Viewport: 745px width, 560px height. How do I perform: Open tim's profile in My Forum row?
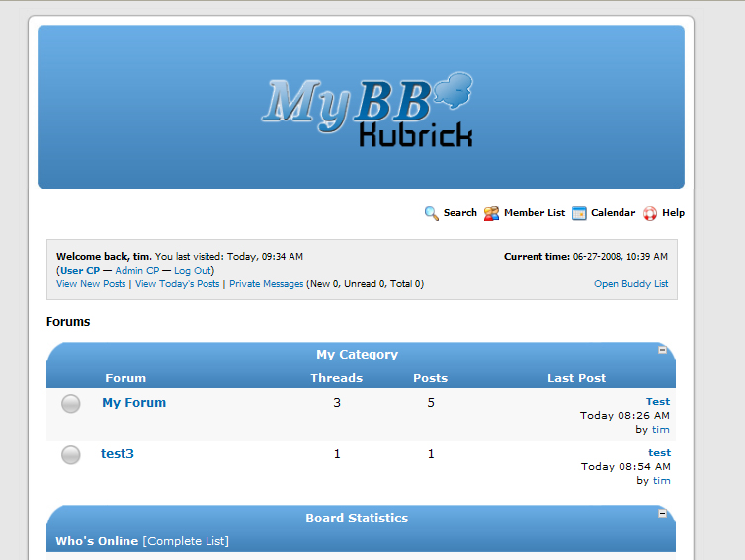click(660, 430)
